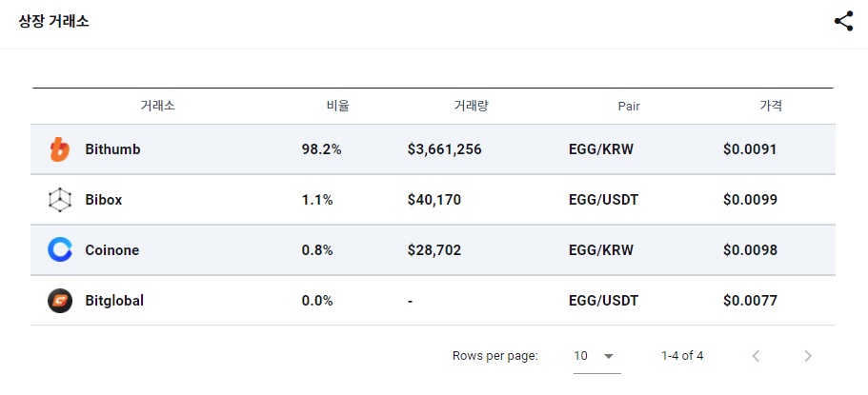
Task: Click the Coinone blue logo
Action: pyautogui.click(x=60, y=250)
